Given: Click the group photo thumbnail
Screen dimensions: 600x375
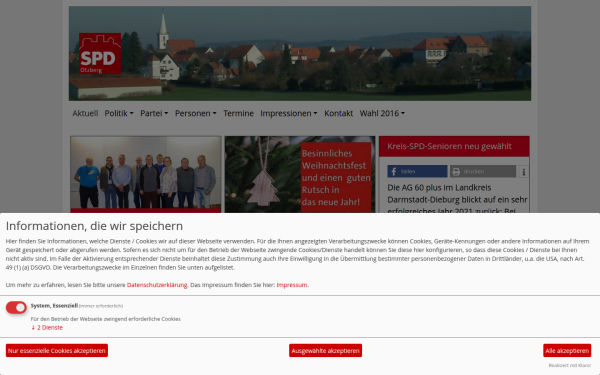Looking at the screenshot, I should tap(146, 173).
